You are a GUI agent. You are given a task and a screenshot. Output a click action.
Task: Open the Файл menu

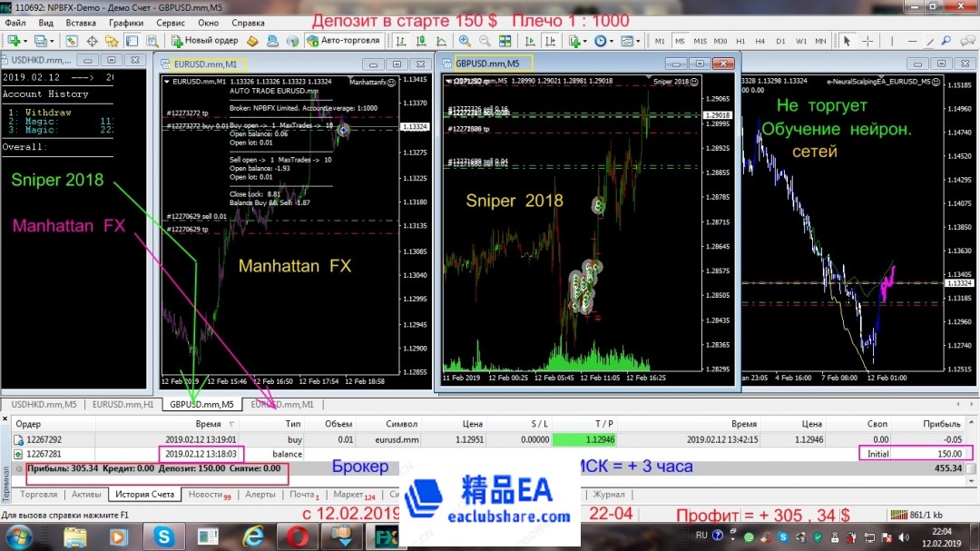pyautogui.click(x=15, y=23)
